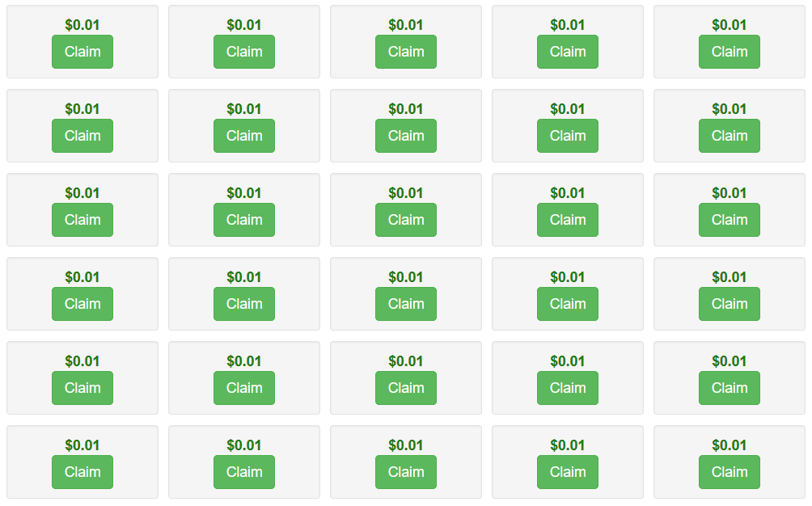This screenshot has height=506, width=812.
Task: Tap Claim in last row, fourth column
Action: click(x=568, y=472)
